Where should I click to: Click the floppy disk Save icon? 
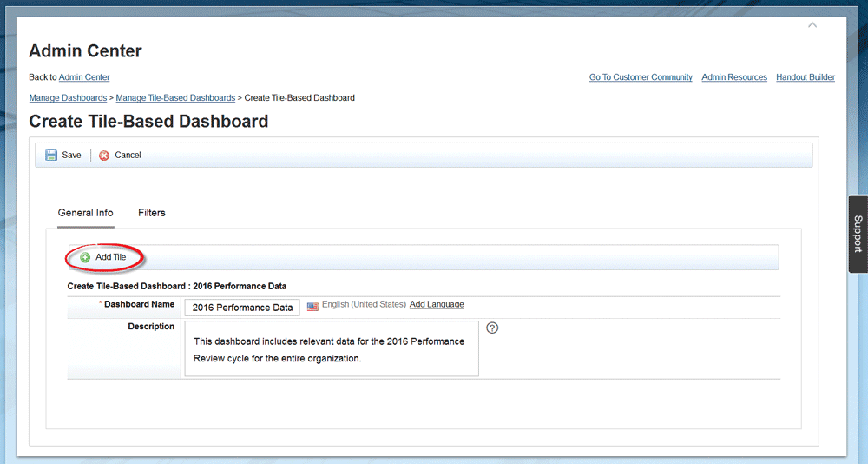click(x=51, y=156)
